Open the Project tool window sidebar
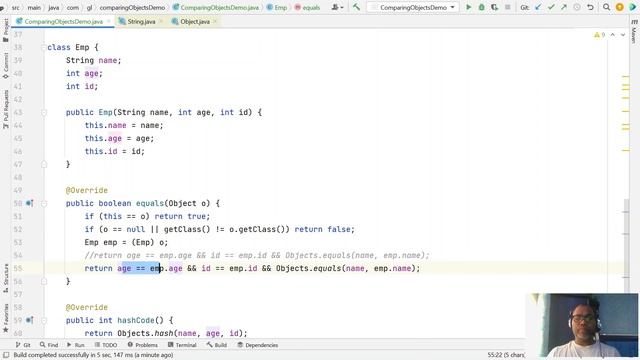 pyautogui.click(x=6, y=30)
